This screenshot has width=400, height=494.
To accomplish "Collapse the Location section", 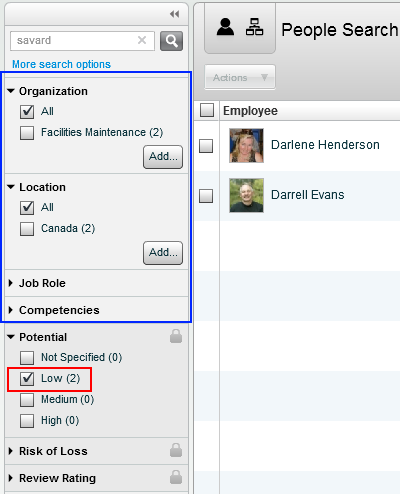I will point(11,187).
